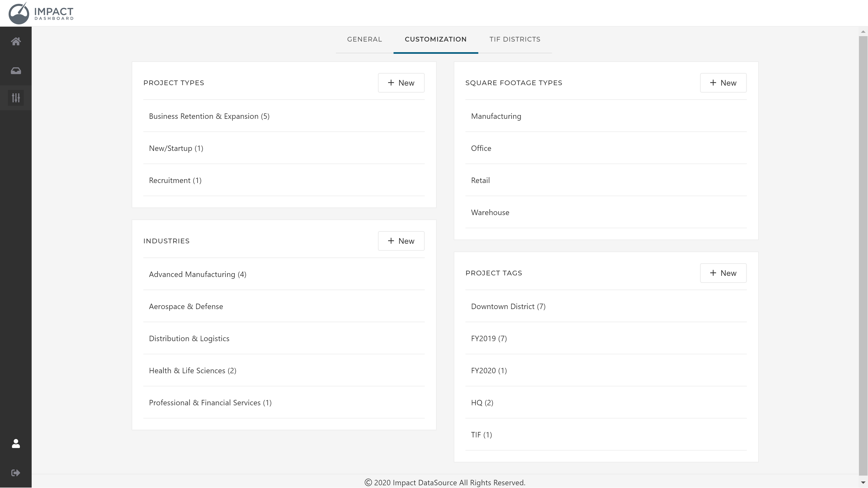868x488 pixels.
Task: Open Retail square footage type
Action: point(606,180)
